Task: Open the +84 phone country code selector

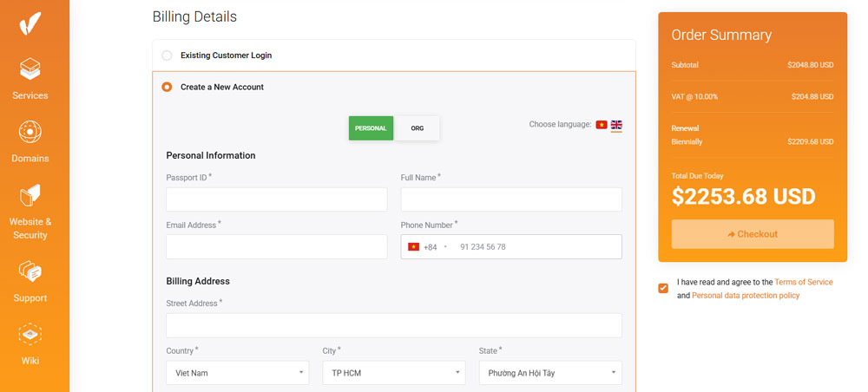Action: pyautogui.click(x=428, y=247)
